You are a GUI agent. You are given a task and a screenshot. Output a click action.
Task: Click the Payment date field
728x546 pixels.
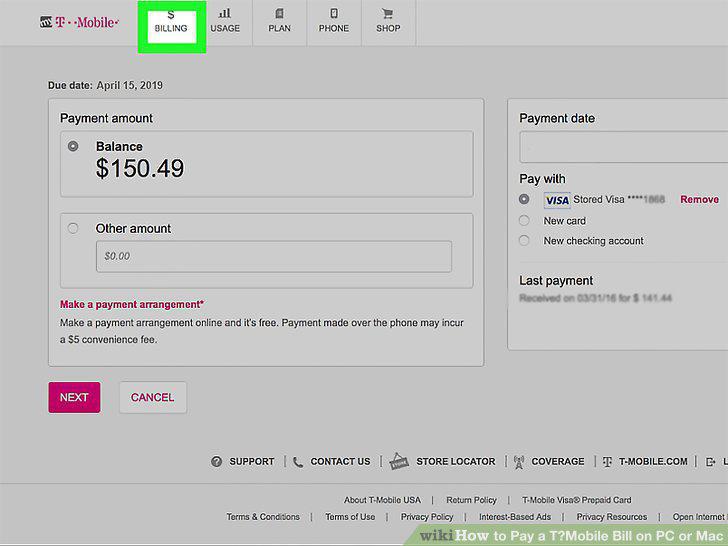click(x=624, y=147)
